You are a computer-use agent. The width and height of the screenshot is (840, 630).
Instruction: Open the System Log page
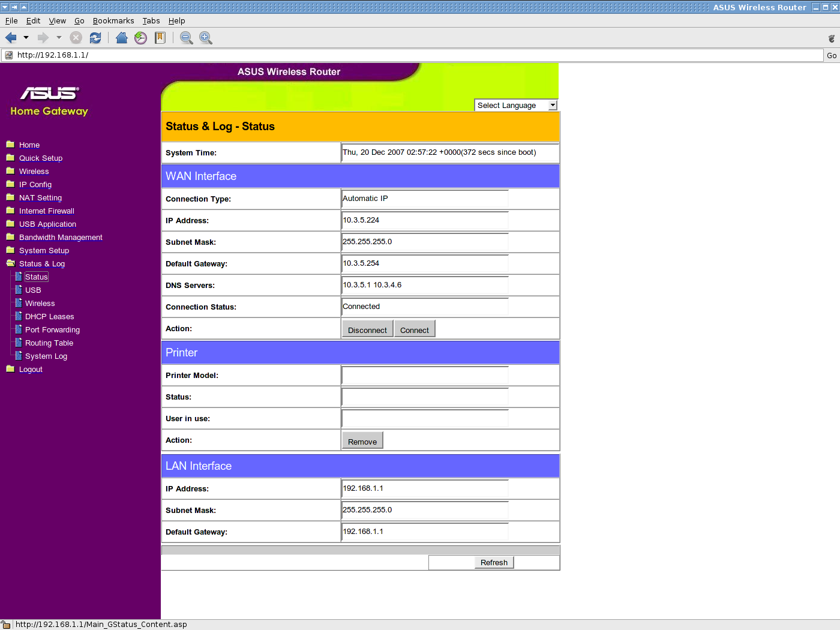pos(46,356)
